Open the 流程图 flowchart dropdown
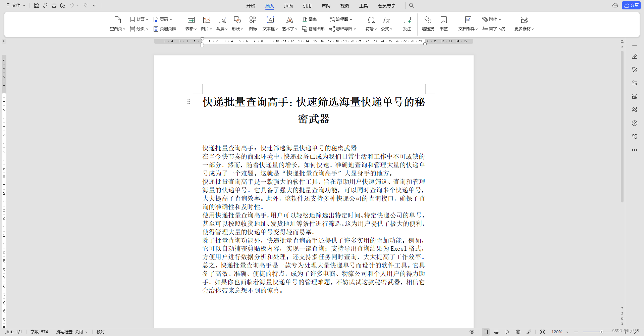This screenshot has width=644, height=336. point(340,19)
